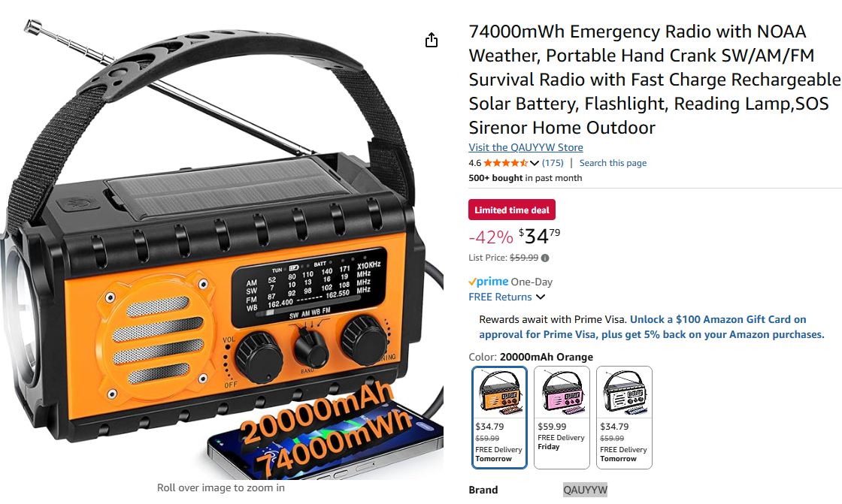
Task: Open the List Price info icon
Action: [x=545, y=258]
